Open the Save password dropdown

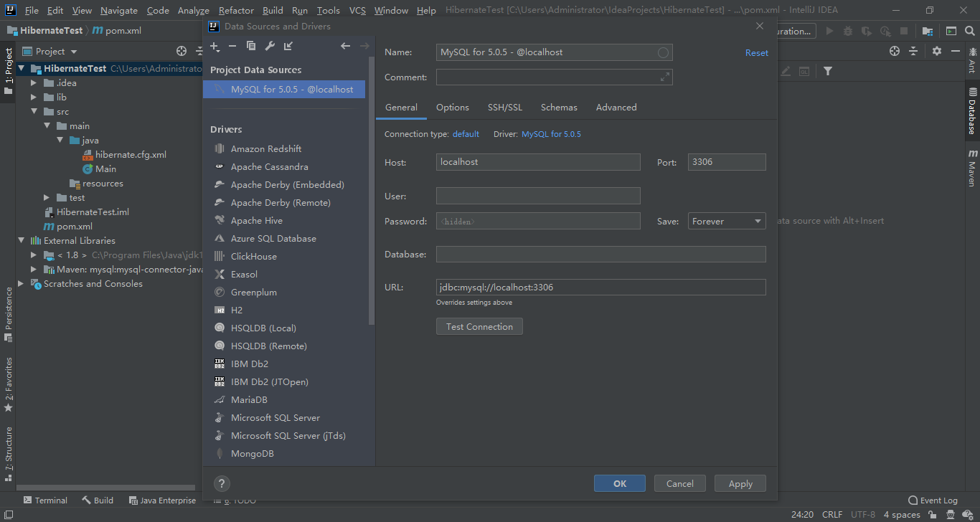(726, 220)
